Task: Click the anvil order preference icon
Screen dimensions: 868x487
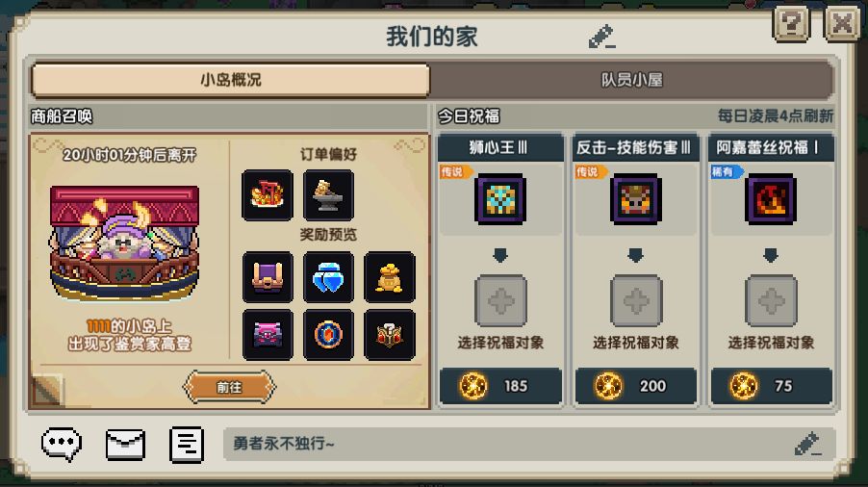Action: click(x=328, y=194)
